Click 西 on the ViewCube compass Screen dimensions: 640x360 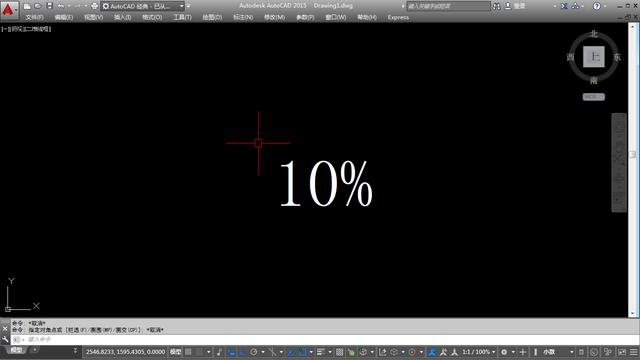(570, 57)
